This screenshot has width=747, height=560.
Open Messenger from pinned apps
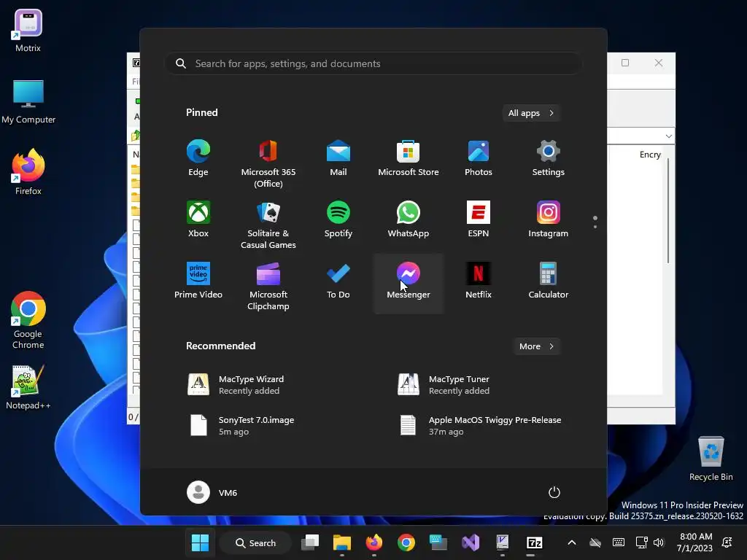tap(409, 284)
